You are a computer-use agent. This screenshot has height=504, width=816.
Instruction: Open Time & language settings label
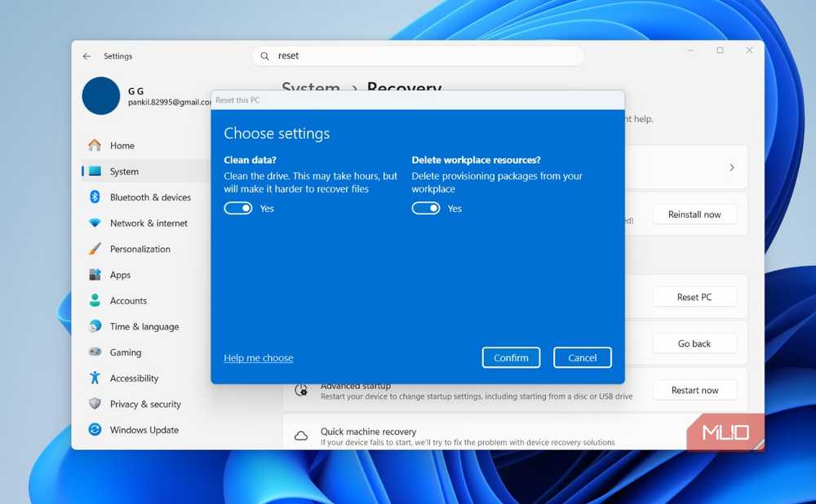tap(144, 327)
